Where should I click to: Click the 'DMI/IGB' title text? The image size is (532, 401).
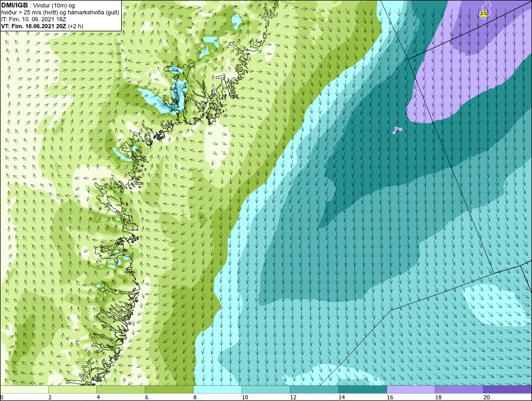pos(14,5)
